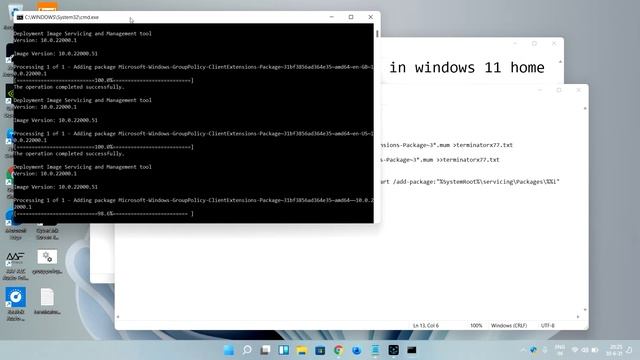This screenshot has width=640, height=360.
Task: Click front Notepad horizontal scroll-left arrow
Action: click(118, 317)
